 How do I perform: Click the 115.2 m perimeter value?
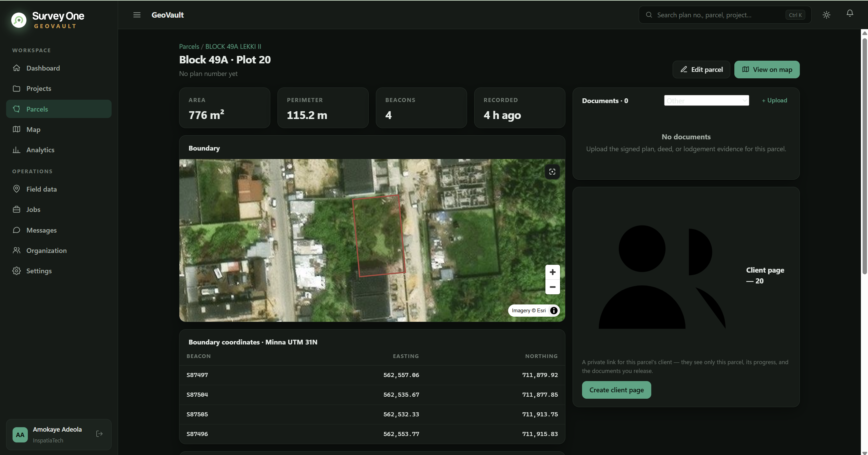[307, 115]
